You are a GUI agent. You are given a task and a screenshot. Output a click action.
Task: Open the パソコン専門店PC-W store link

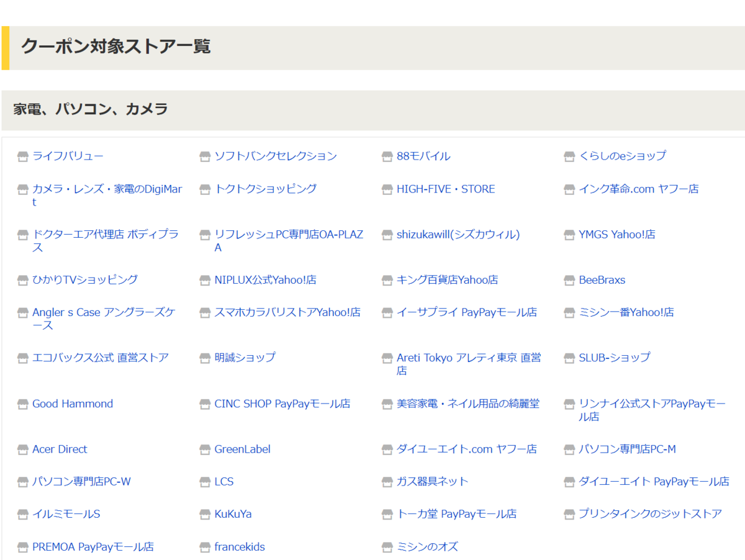pos(81,482)
